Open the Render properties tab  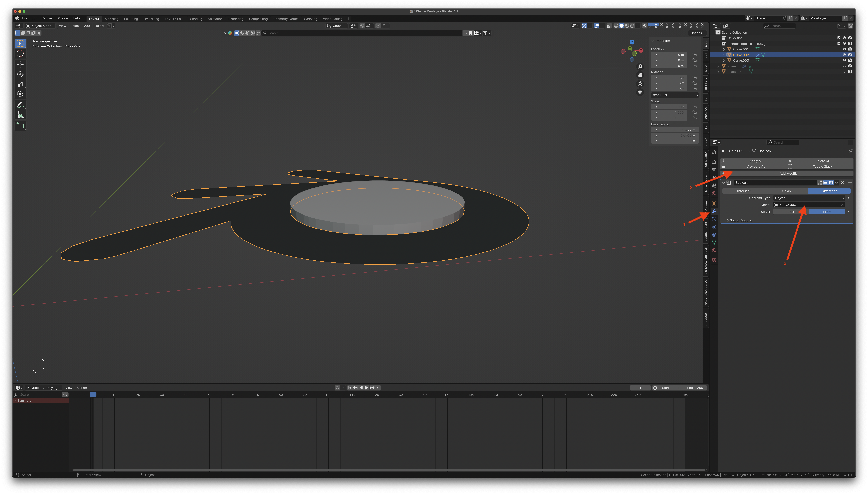point(714,162)
